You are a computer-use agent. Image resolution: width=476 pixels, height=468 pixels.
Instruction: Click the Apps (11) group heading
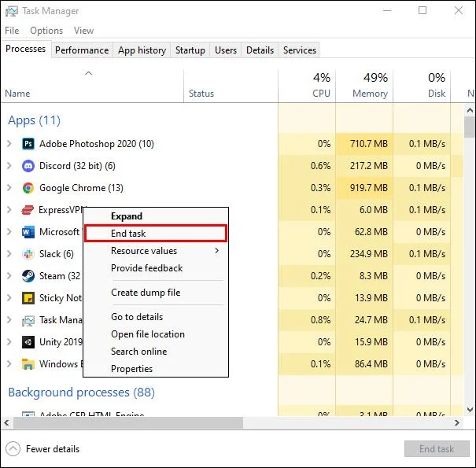35,120
